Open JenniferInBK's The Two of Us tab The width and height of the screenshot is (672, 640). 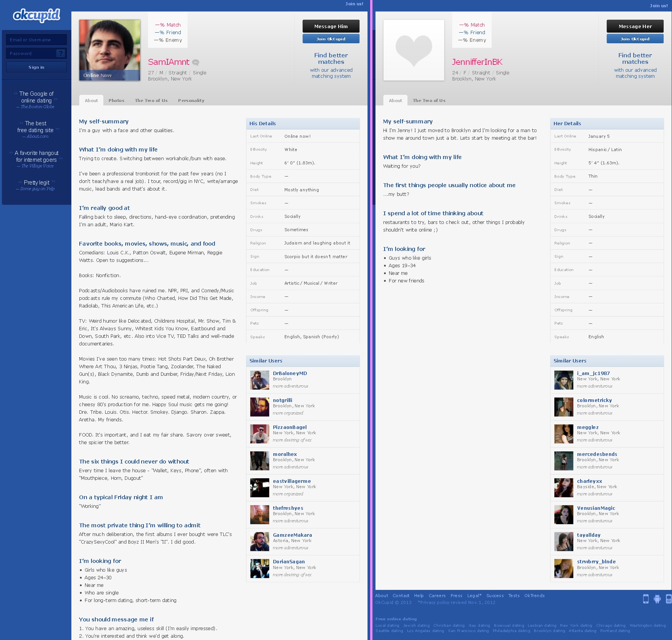pos(429,101)
